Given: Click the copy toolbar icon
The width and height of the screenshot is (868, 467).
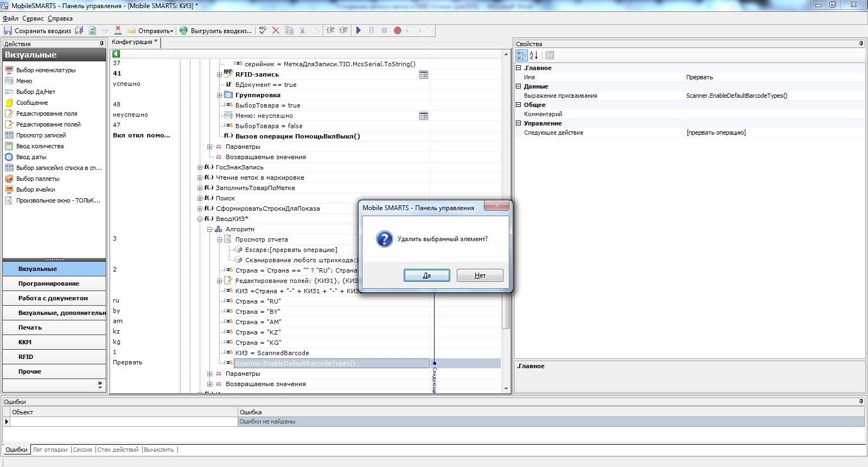Looking at the screenshot, I should tap(289, 31).
